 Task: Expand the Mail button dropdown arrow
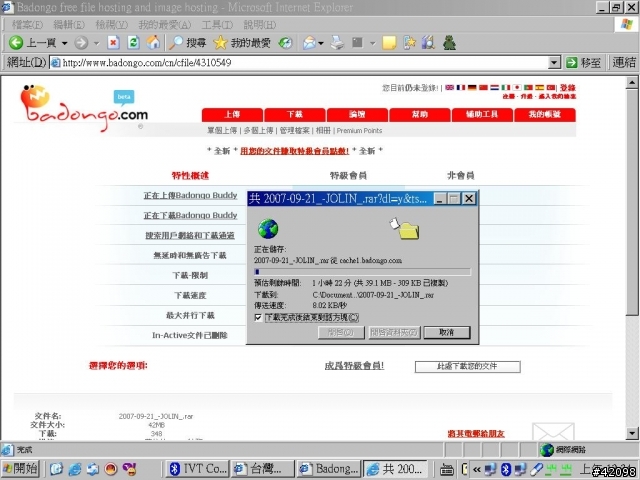pyautogui.click(x=321, y=43)
